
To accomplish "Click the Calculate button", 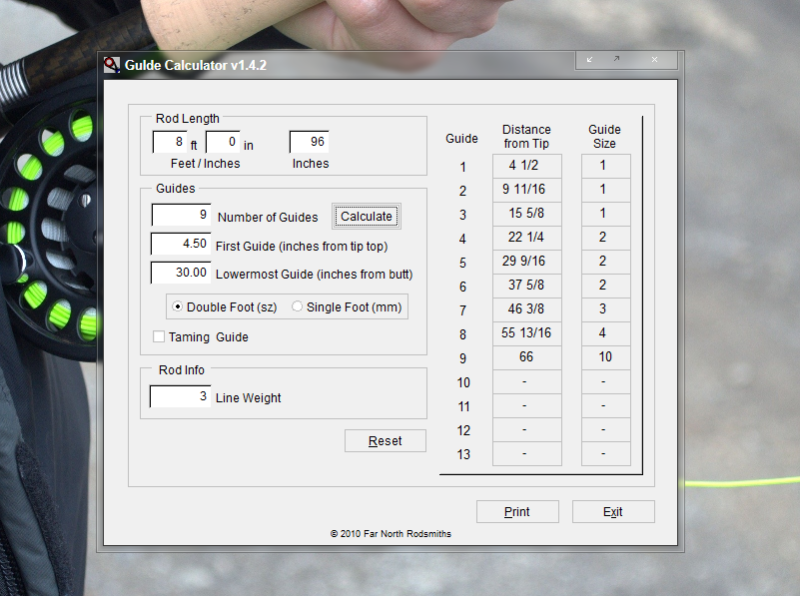I will click(366, 216).
